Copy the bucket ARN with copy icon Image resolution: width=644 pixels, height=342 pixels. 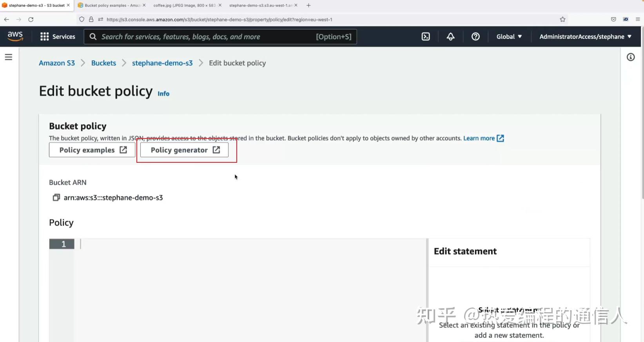pos(56,197)
